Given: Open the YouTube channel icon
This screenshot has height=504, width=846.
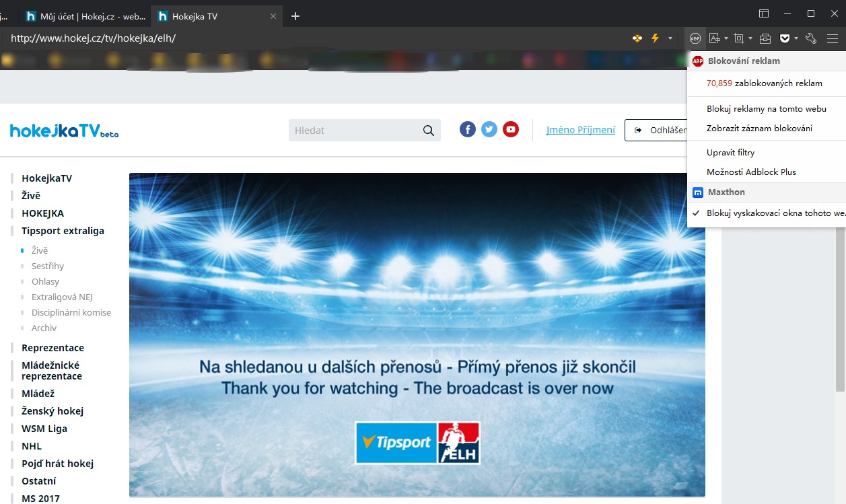Looking at the screenshot, I should click(511, 130).
